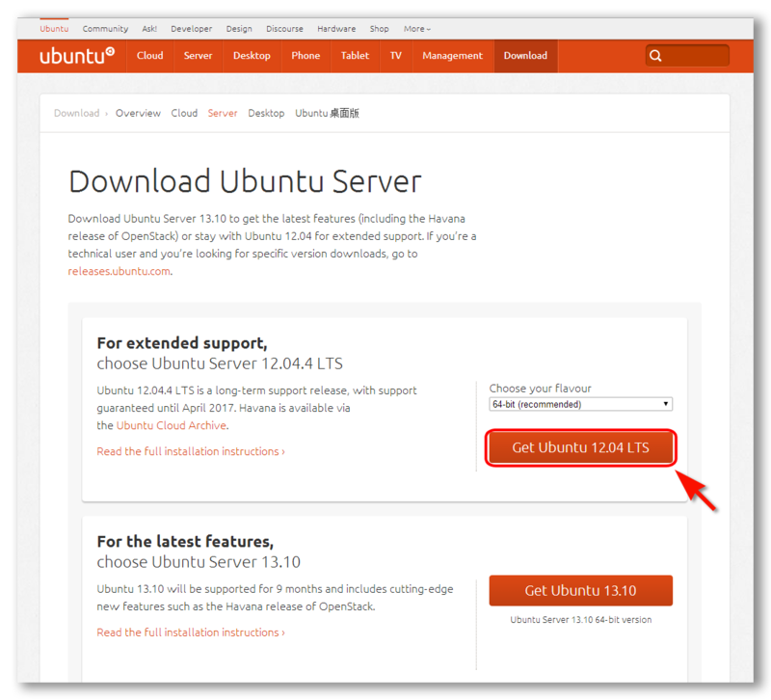Viewport: 771px width, 700px height.
Task: Click the search input field
Action: [687, 56]
